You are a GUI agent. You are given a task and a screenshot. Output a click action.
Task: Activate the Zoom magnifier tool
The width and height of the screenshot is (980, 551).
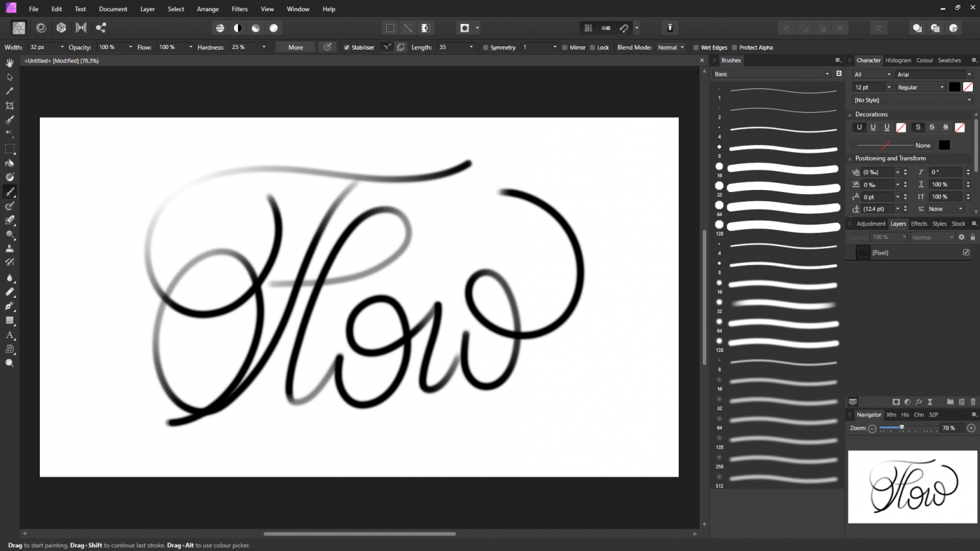(10, 363)
